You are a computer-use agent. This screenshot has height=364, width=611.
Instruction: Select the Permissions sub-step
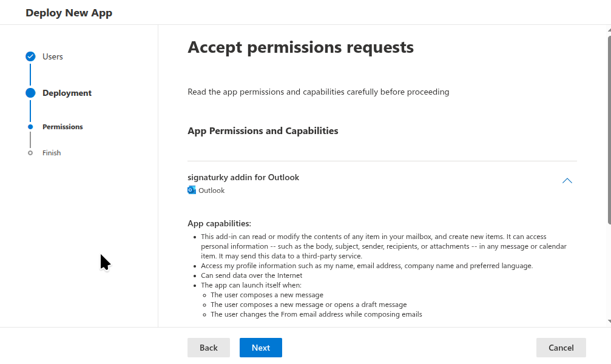click(x=62, y=127)
